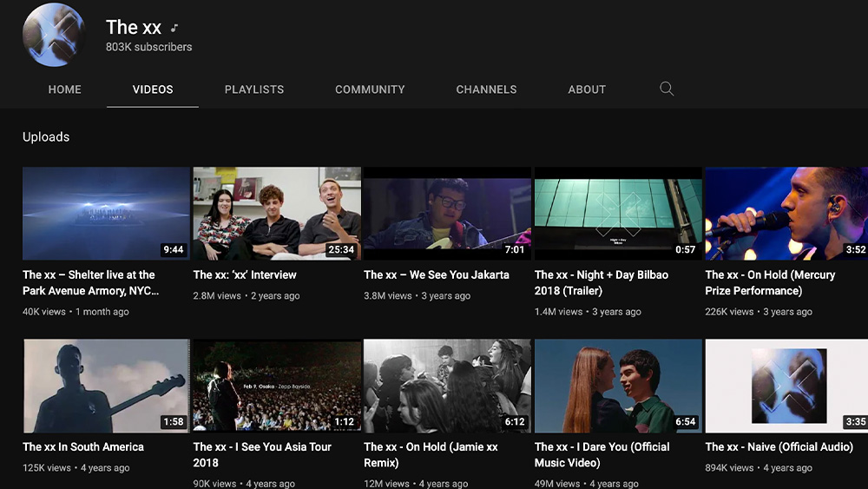Open the Home tab
The height and width of the screenshot is (489, 868).
click(x=65, y=89)
